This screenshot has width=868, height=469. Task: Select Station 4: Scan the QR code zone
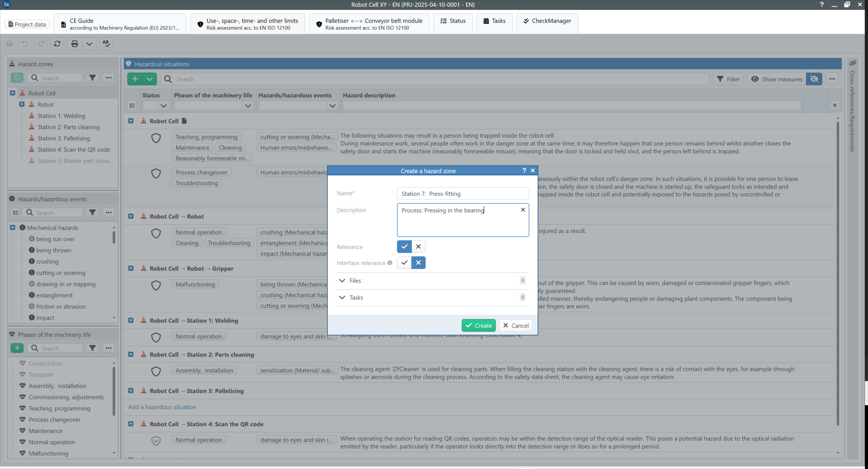click(74, 150)
